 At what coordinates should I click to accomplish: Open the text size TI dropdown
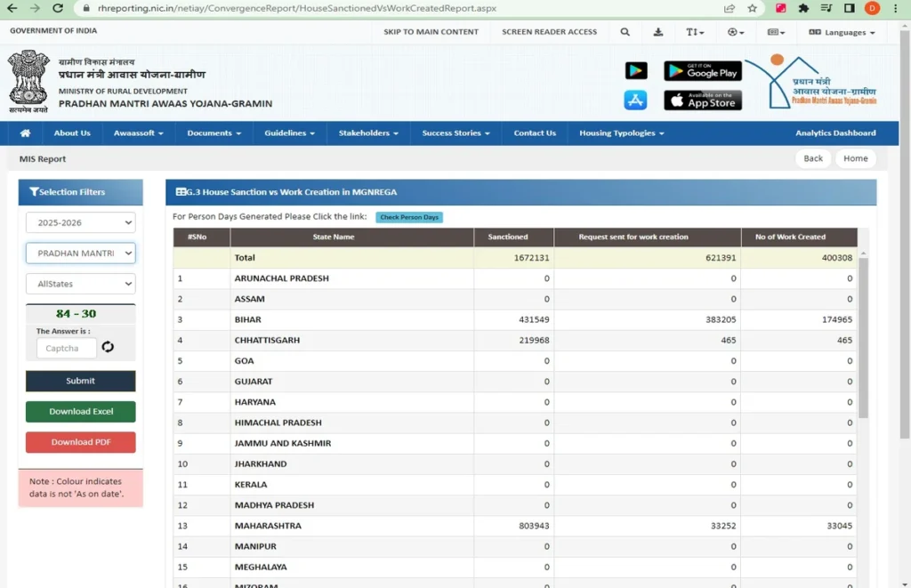tap(695, 32)
